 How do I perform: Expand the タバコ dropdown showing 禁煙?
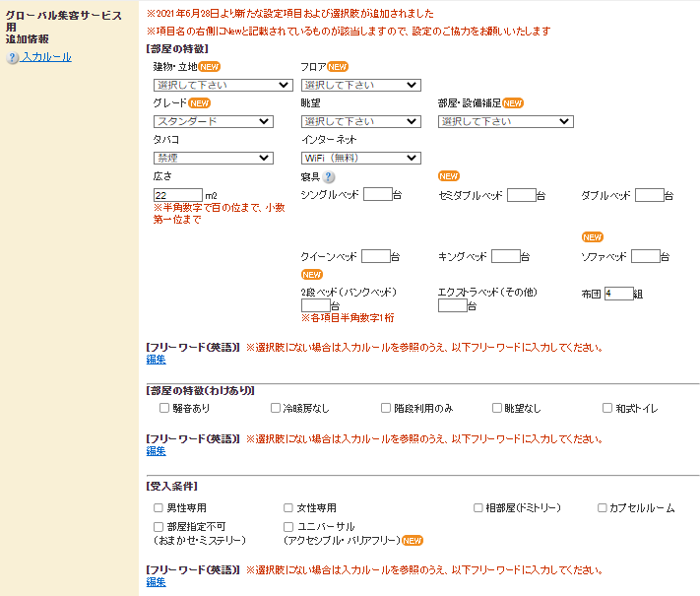coord(213,158)
